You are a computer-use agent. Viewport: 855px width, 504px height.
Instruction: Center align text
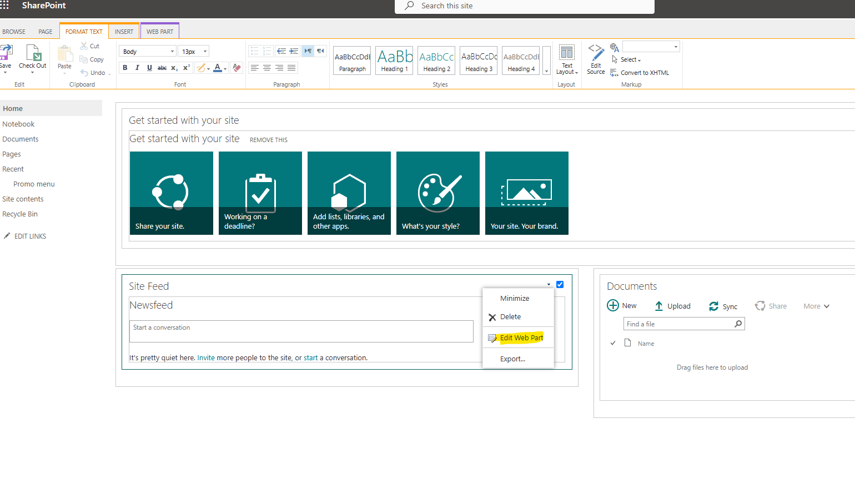267,68
